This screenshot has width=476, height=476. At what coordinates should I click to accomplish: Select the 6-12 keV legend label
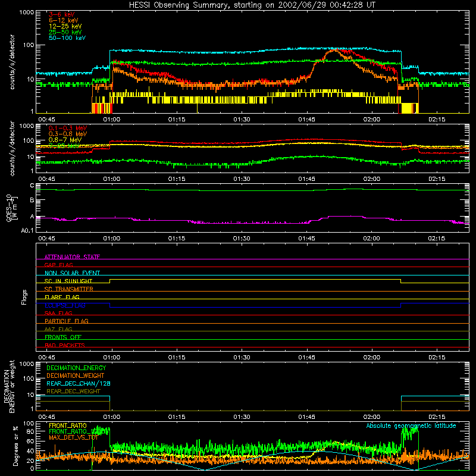click(64, 20)
